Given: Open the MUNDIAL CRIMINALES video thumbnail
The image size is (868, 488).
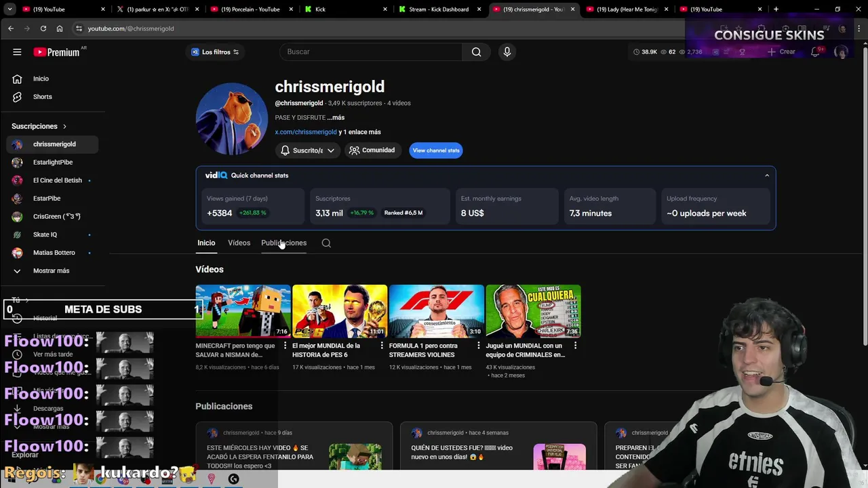Looking at the screenshot, I should coord(533,311).
